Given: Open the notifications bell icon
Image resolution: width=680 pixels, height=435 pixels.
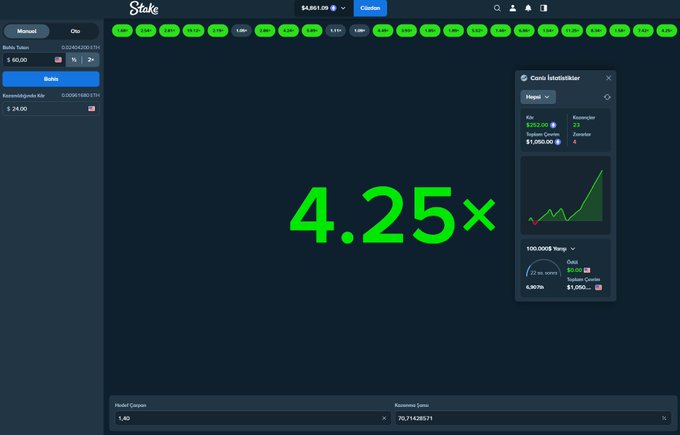Looking at the screenshot, I should 528,8.
